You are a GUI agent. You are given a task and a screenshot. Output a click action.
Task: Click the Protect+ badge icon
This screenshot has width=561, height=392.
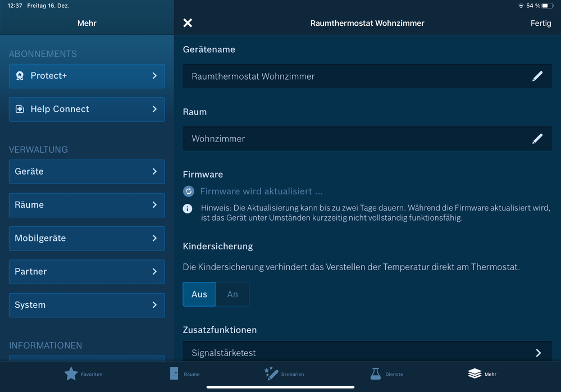click(20, 76)
